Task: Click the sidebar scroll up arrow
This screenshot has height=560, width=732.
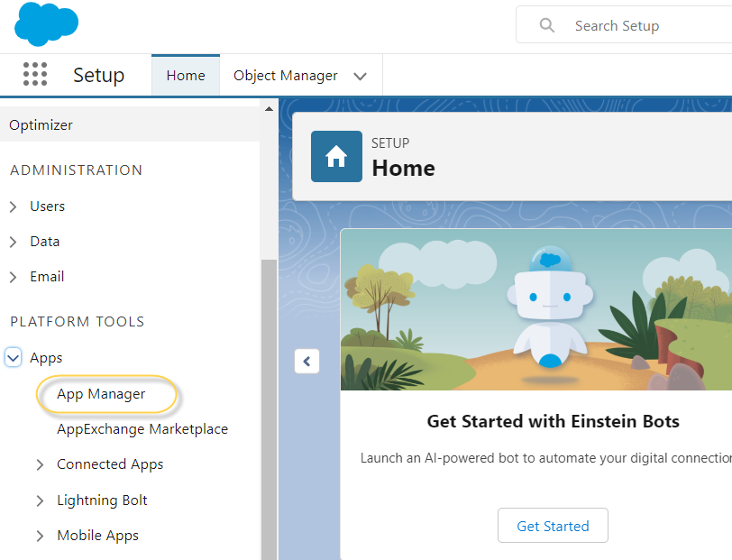Action: coord(269,109)
